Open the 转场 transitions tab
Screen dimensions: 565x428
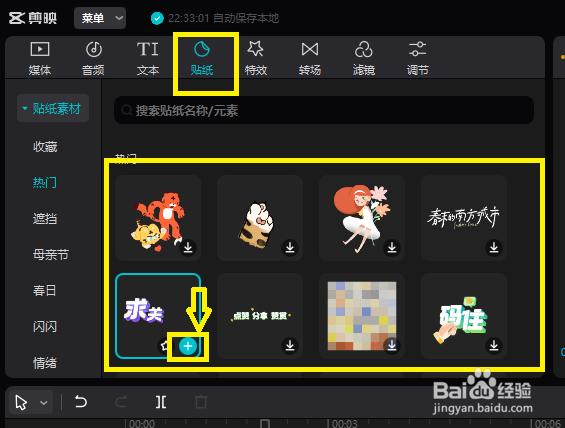tap(310, 58)
